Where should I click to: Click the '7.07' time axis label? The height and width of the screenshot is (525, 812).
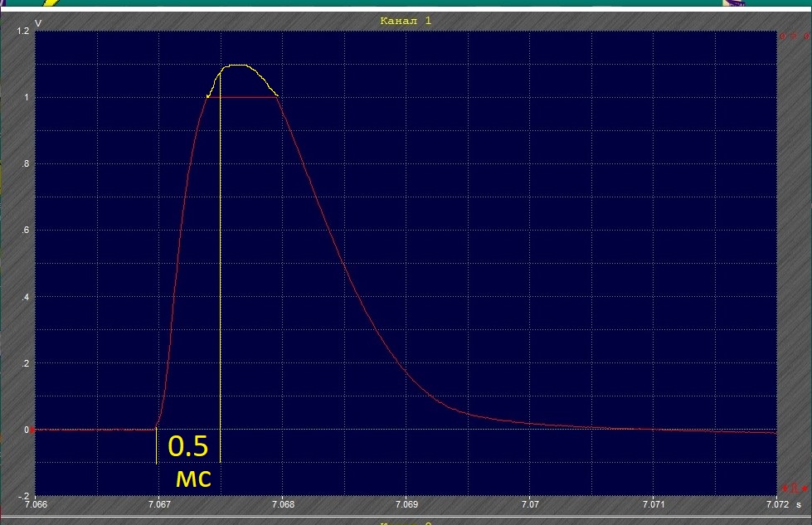(530, 504)
